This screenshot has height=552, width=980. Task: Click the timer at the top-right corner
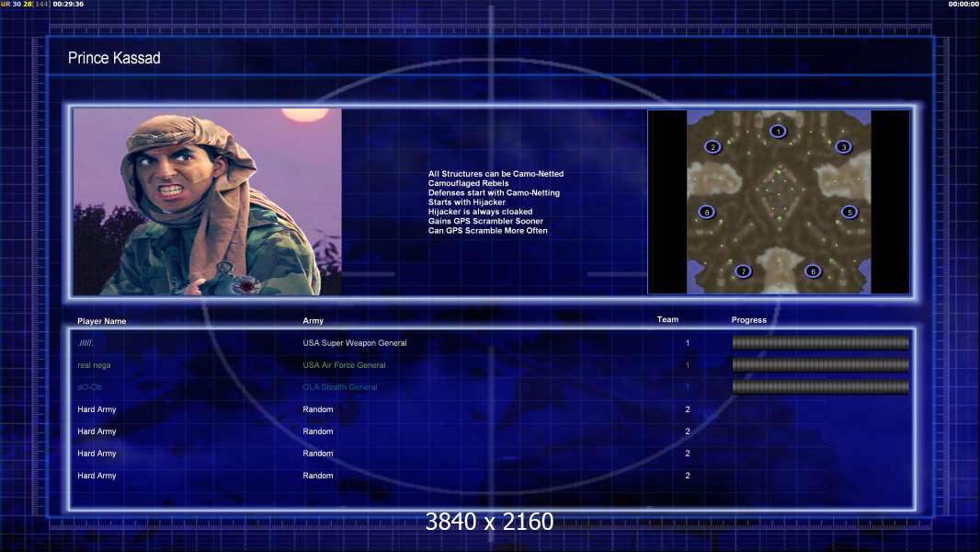point(963,4)
